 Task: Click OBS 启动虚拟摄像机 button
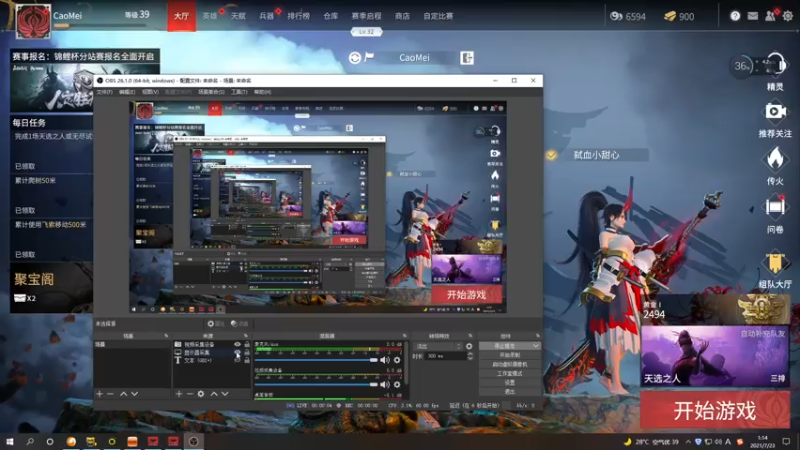point(509,364)
